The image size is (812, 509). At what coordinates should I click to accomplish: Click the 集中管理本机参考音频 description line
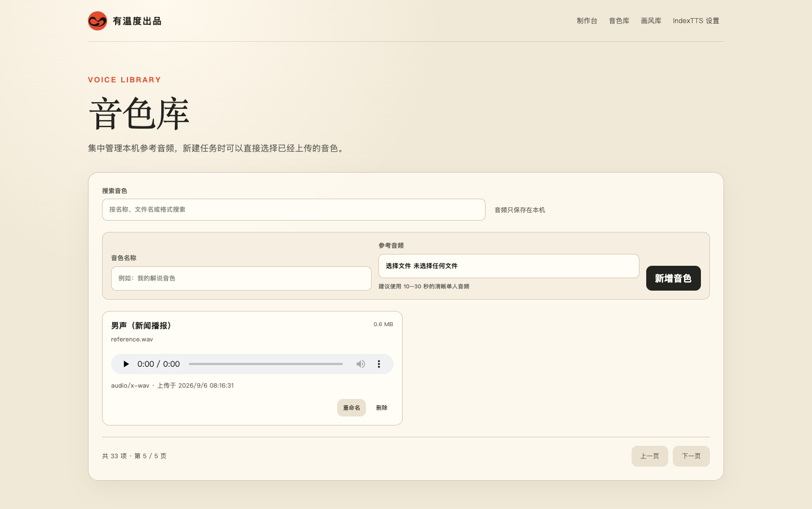[217, 148]
